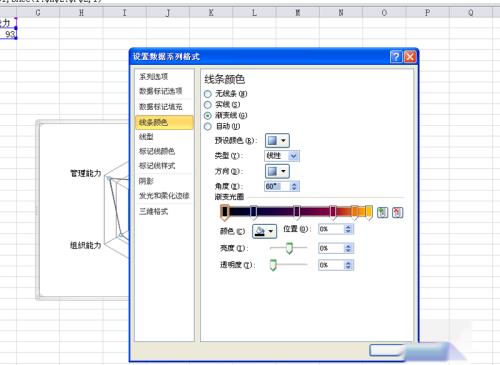Image resolution: width=500 pixels, height=365 pixels.
Task: Select the last yellow gradient stop
Action: [369, 213]
